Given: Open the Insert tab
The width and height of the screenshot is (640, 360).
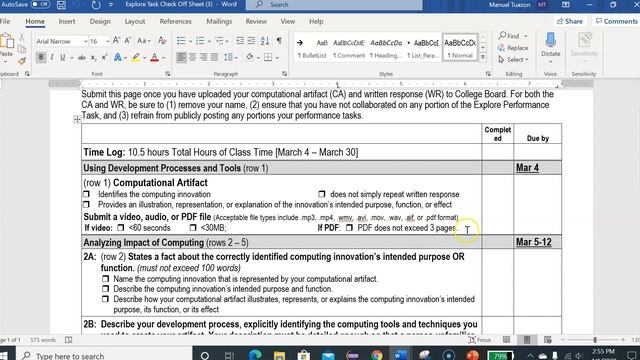Looking at the screenshot, I should tap(67, 21).
